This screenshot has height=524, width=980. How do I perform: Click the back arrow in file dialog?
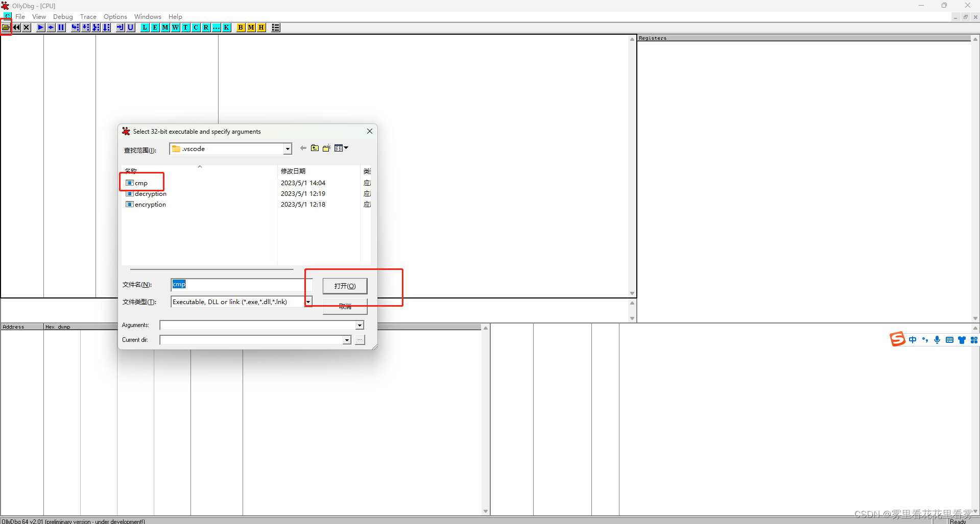coord(303,148)
